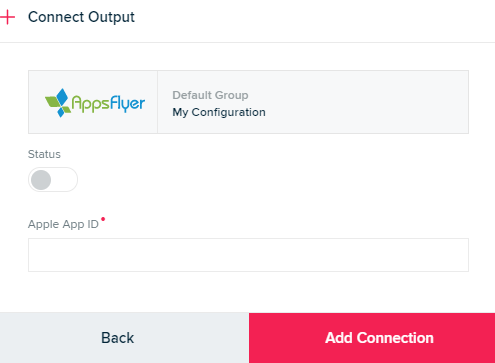Click the red plus icon beside Connect Output
Image resolution: width=495 pixels, height=363 pixels.
(x=7, y=17)
